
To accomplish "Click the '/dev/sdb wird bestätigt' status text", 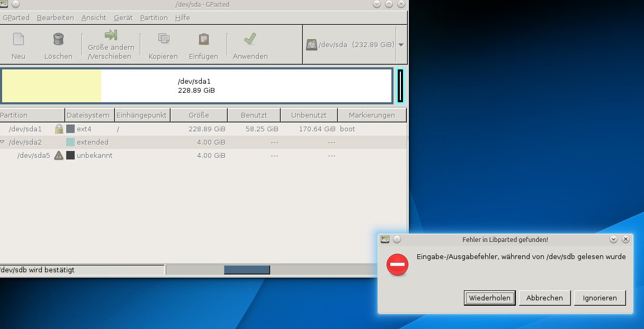I will coord(37,270).
